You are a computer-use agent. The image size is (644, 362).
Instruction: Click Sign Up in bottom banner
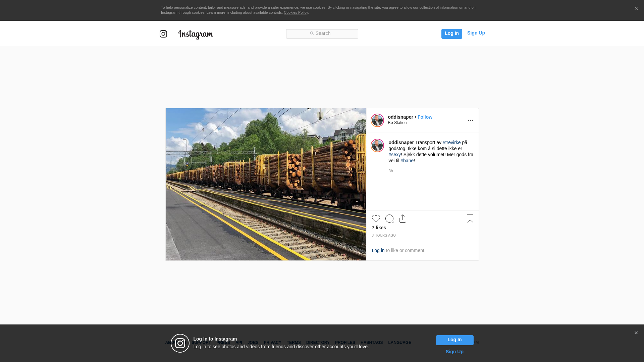pos(454,352)
